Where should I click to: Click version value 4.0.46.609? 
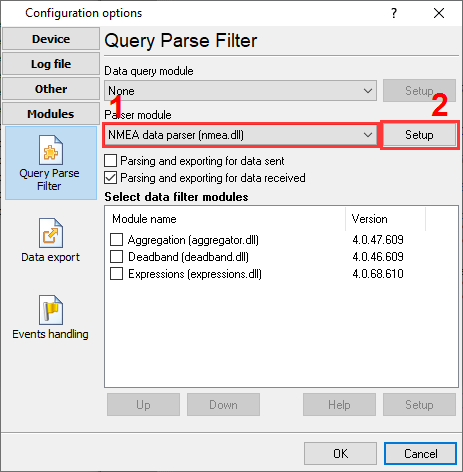tap(378, 257)
